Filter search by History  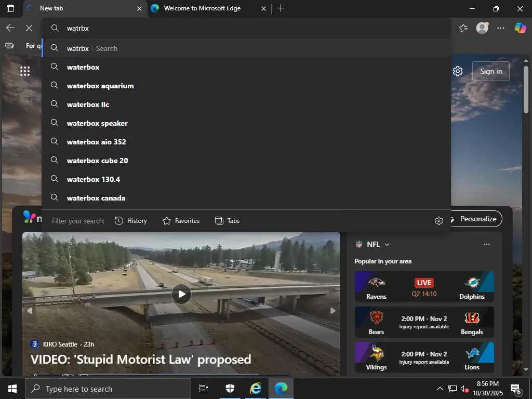point(130,221)
